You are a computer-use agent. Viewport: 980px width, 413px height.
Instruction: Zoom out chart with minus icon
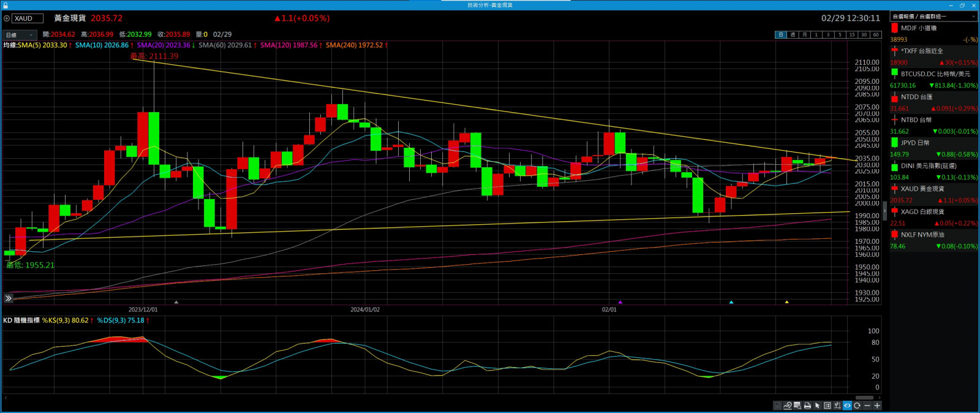[867, 406]
